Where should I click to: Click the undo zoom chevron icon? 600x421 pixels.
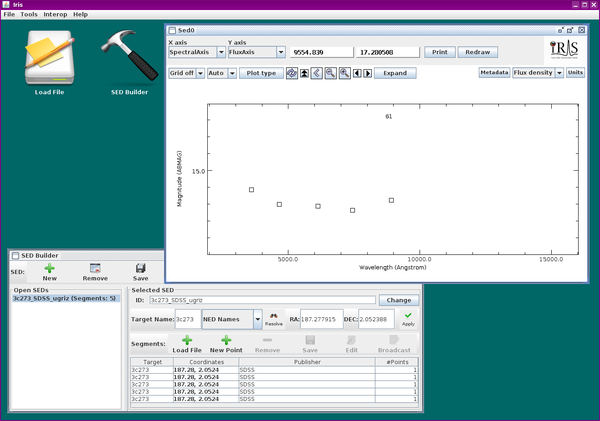pos(317,73)
